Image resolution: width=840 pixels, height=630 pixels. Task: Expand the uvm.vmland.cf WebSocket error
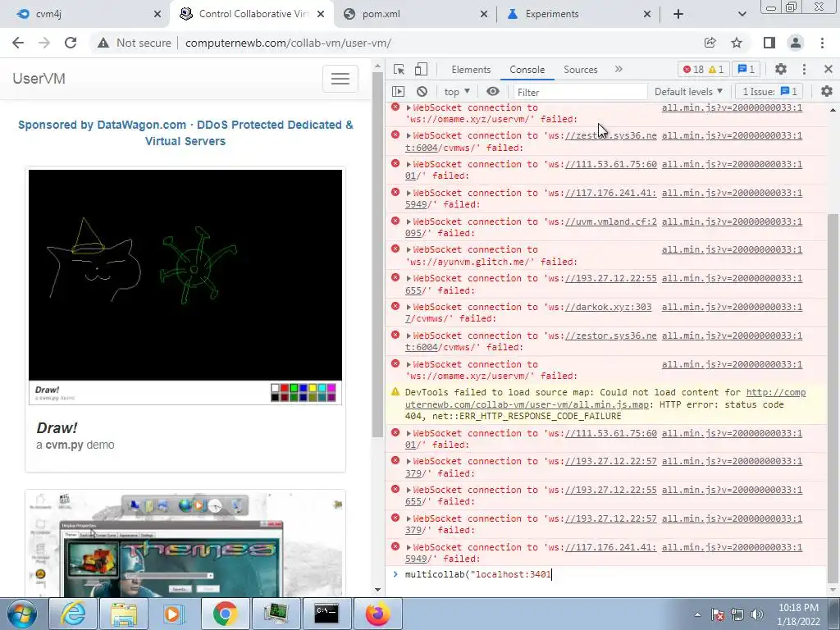[x=409, y=221]
